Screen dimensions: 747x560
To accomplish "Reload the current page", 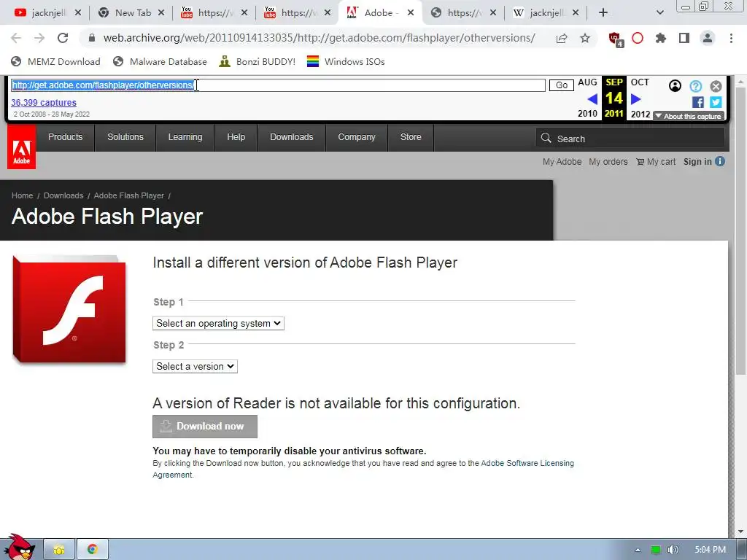I will pyautogui.click(x=63, y=38).
